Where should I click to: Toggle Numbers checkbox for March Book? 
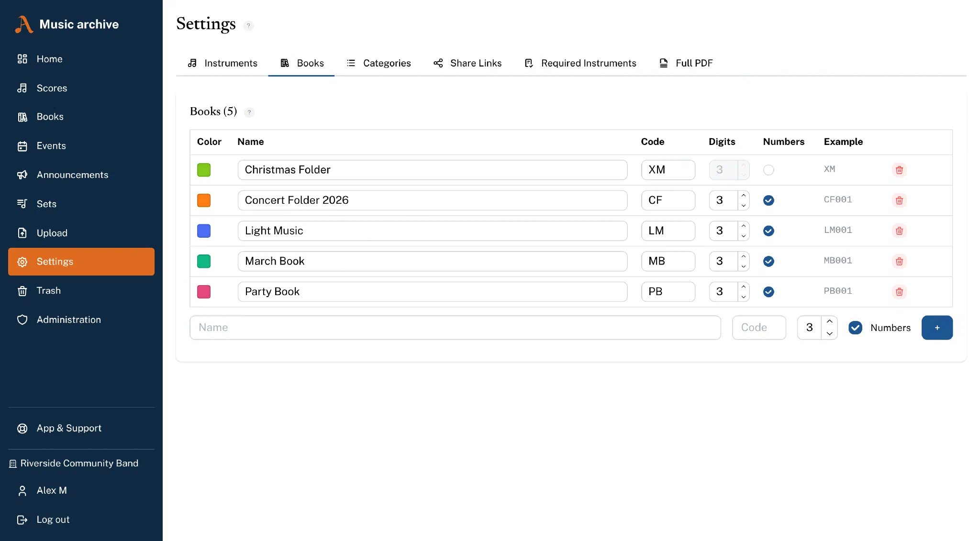tap(768, 261)
